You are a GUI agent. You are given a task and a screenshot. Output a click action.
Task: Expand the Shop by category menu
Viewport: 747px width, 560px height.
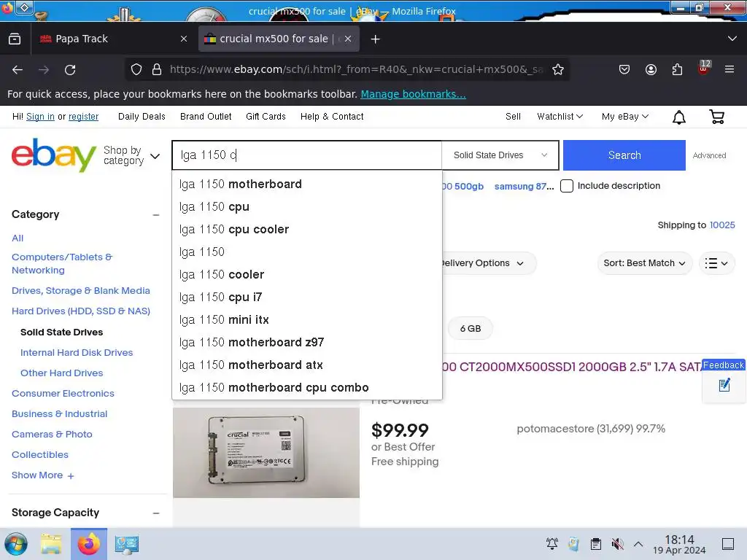(x=131, y=156)
